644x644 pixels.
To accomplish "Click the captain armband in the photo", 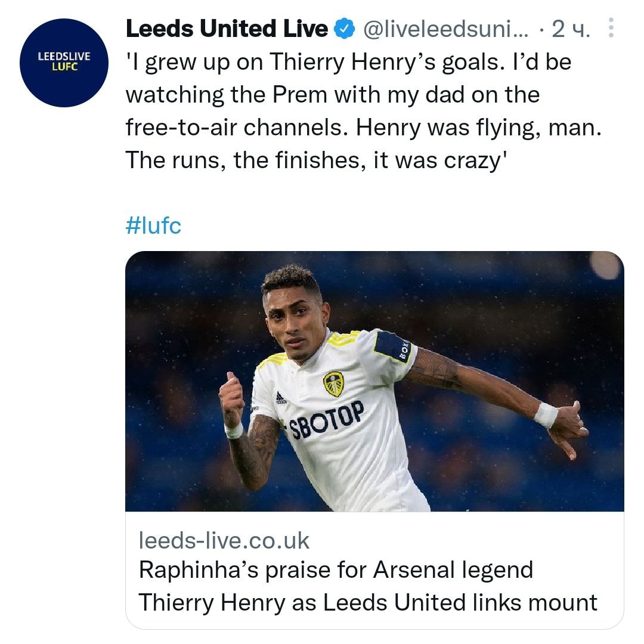I will click(394, 346).
